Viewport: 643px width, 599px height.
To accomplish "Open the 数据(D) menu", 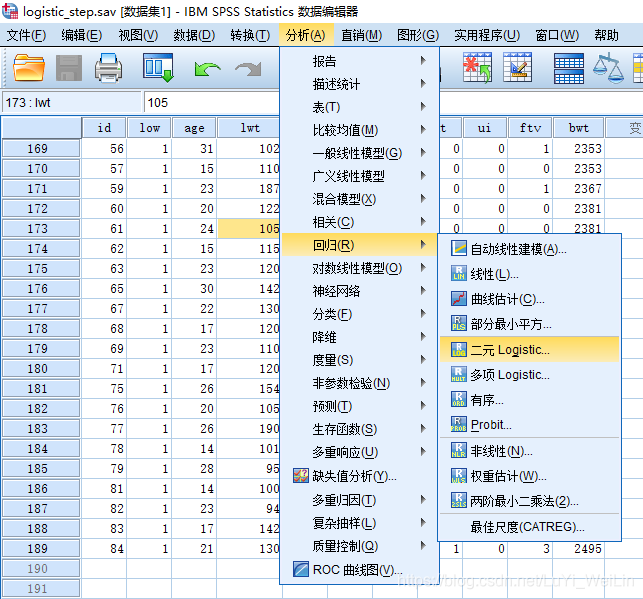I will click(x=194, y=35).
